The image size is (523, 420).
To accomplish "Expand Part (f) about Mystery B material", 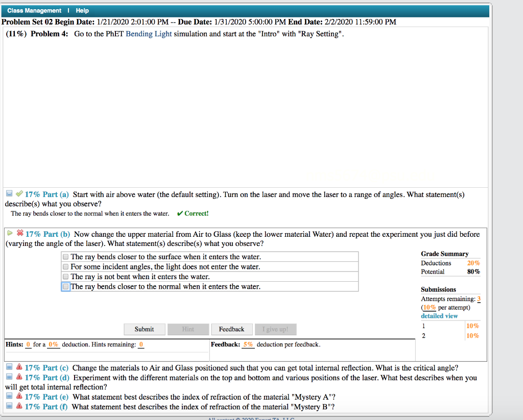I will pos(46,406).
